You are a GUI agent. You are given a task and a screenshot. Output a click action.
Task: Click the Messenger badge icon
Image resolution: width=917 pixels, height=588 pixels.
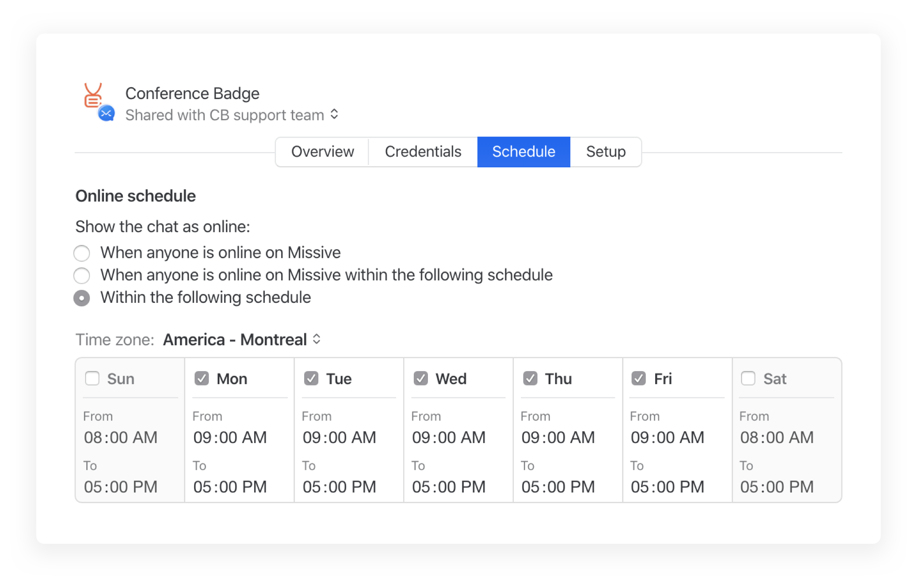click(x=106, y=114)
